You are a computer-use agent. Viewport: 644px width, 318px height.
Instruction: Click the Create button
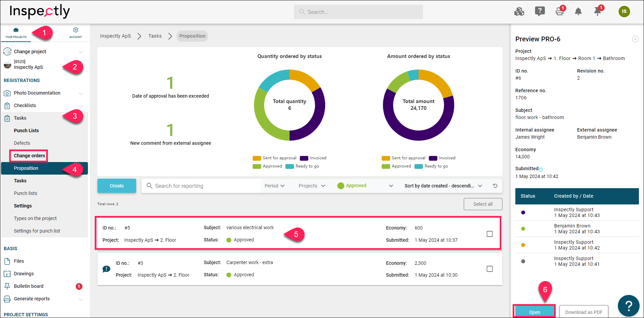tap(117, 186)
